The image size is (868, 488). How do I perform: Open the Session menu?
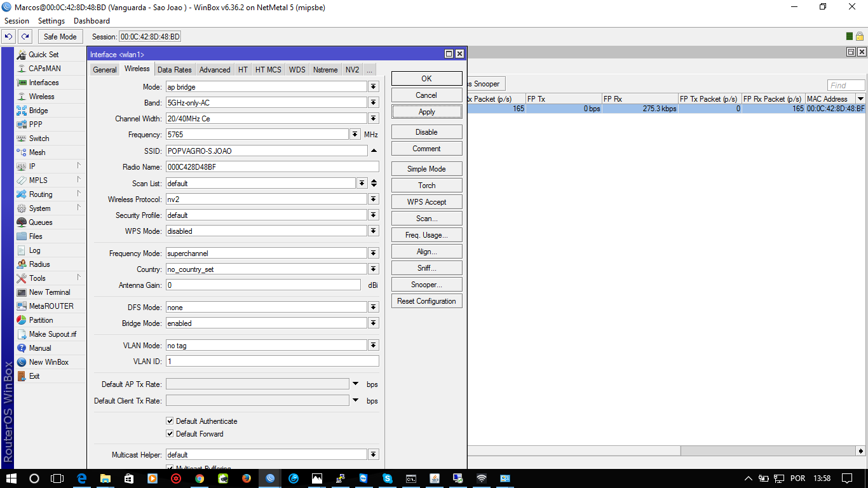17,21
